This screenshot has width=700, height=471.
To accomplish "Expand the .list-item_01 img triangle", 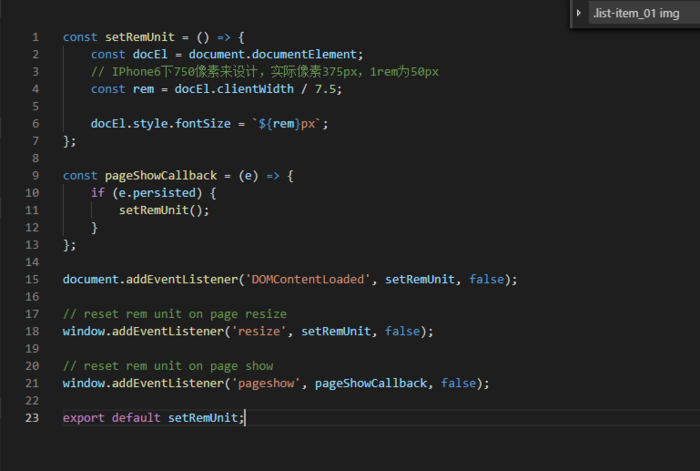I will [579, 13].
